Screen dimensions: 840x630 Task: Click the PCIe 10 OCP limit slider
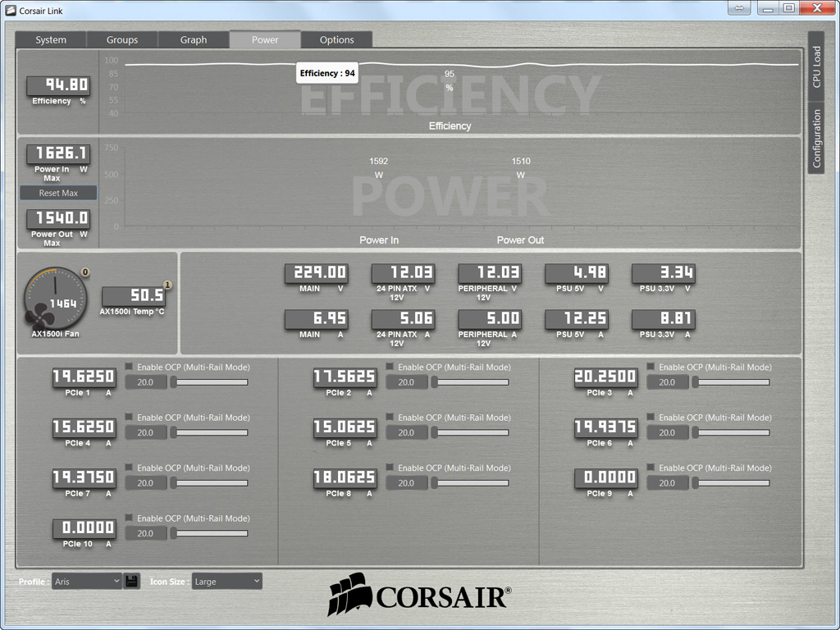click(209, 533)
